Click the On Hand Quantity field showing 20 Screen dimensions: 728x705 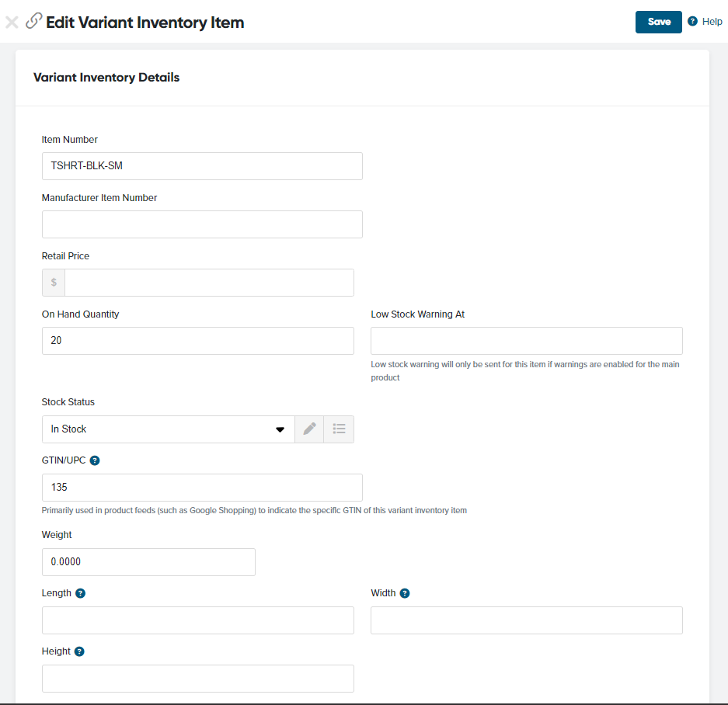tap(197, 340)
